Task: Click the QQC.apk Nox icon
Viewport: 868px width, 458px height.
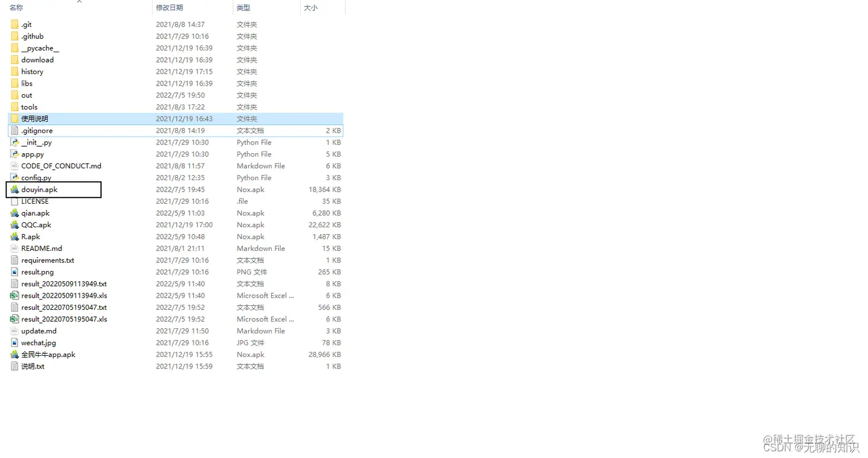Action: pyautogui.click(x=15, y=225)
